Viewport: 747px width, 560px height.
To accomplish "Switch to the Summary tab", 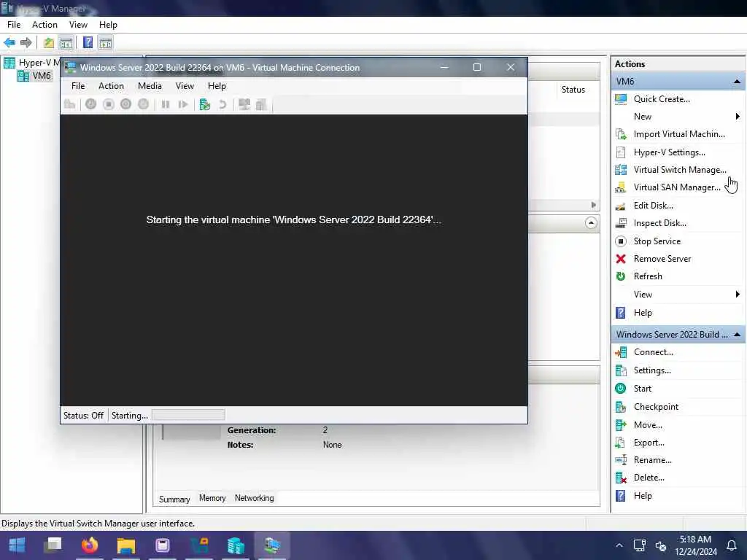I will point(174,499).
